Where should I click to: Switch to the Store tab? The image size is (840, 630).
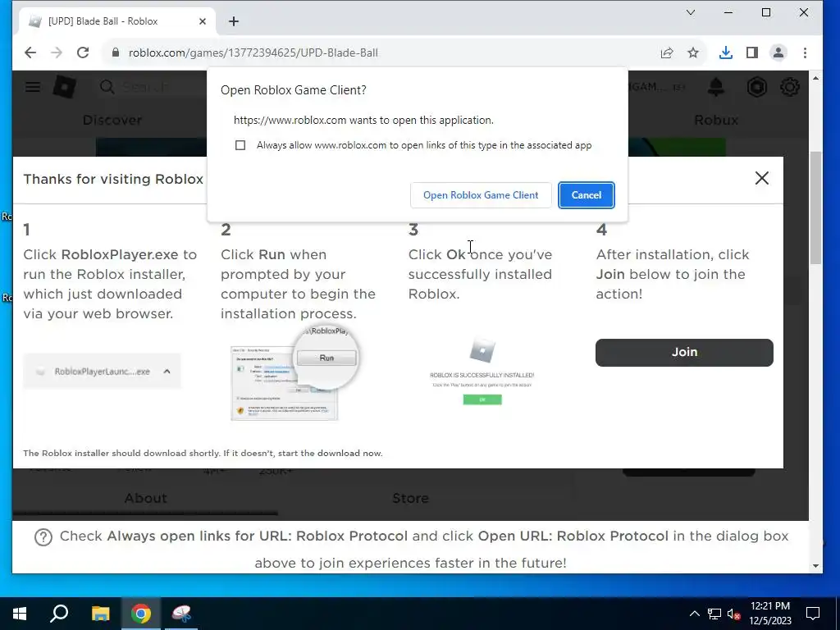point(410,498)
